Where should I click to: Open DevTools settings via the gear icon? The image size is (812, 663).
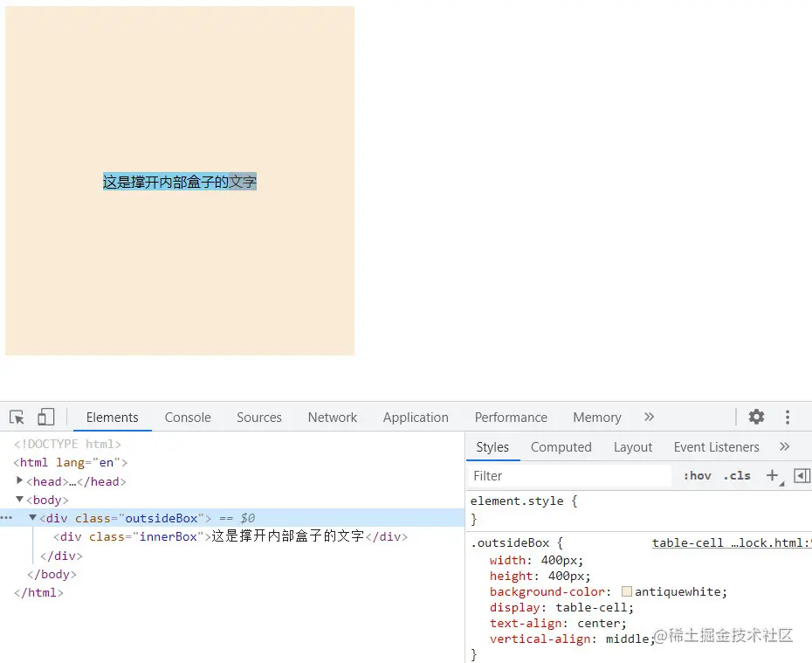756,417
